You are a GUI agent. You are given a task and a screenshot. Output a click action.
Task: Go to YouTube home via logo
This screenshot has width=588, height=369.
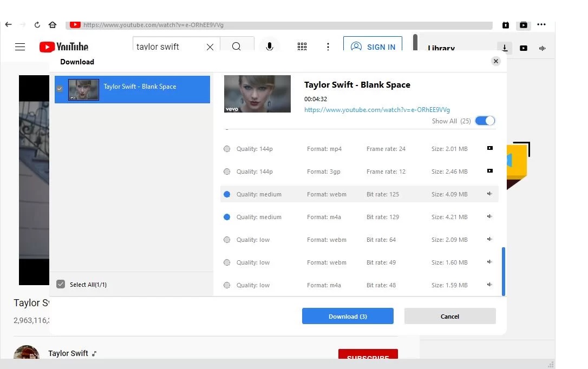64,47
